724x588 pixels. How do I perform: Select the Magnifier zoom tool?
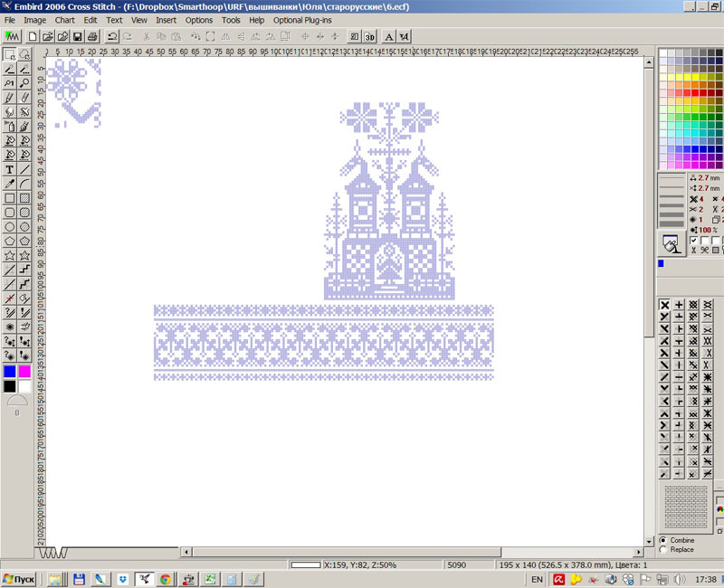pyautogui.click(x=24, y=82)
